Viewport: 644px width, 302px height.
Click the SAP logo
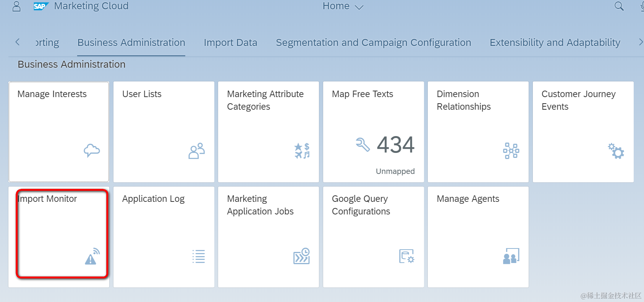pos(40,6)
